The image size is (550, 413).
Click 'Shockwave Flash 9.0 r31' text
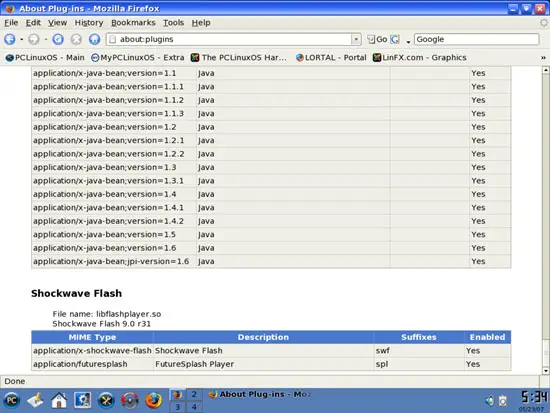101,324
